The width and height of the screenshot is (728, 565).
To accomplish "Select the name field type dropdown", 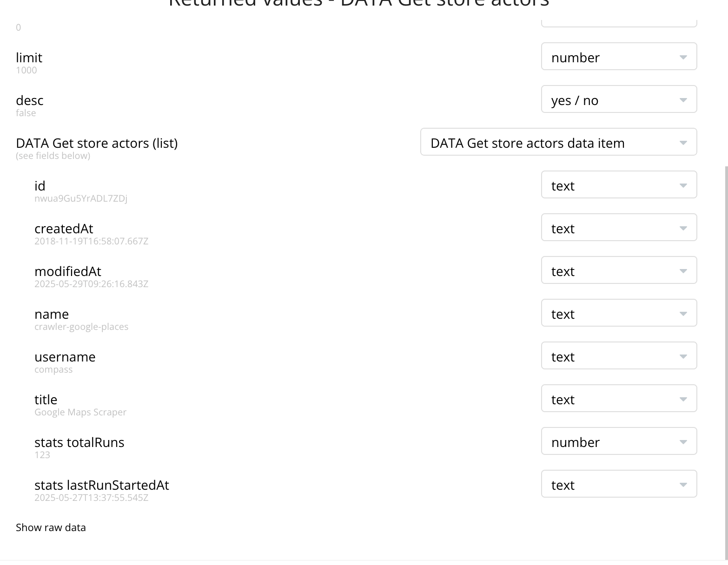I will click(x=618, y=313).
